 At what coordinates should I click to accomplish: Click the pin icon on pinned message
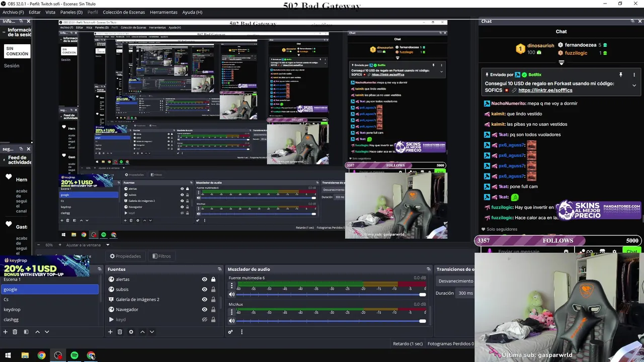(620, 75)
